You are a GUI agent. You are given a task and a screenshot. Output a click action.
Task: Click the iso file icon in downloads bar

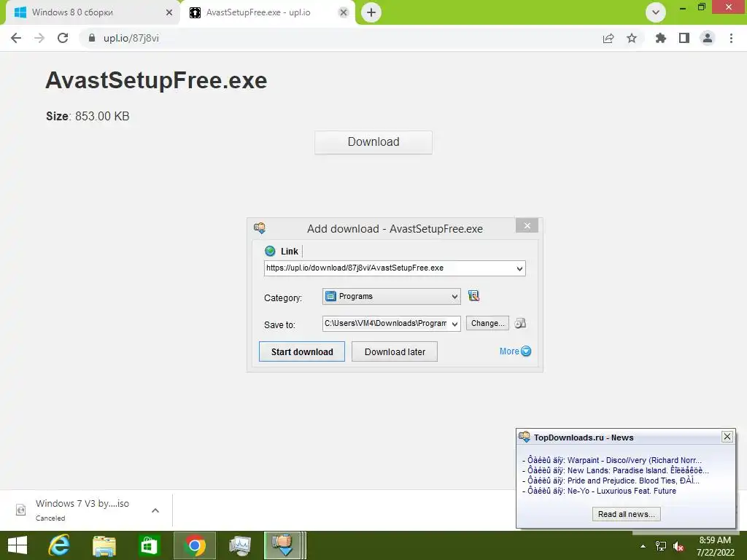pyautogui.click(x=20, y=510)
